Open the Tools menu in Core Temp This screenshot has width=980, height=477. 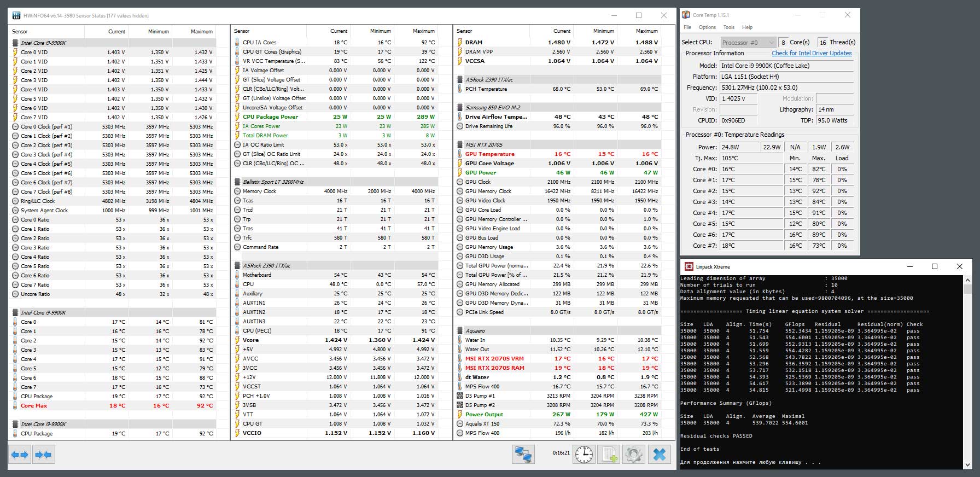[x=729, y=27]
